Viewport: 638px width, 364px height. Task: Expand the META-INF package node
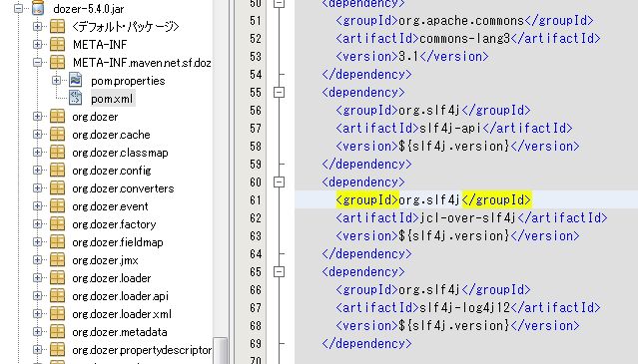[37, 44]
